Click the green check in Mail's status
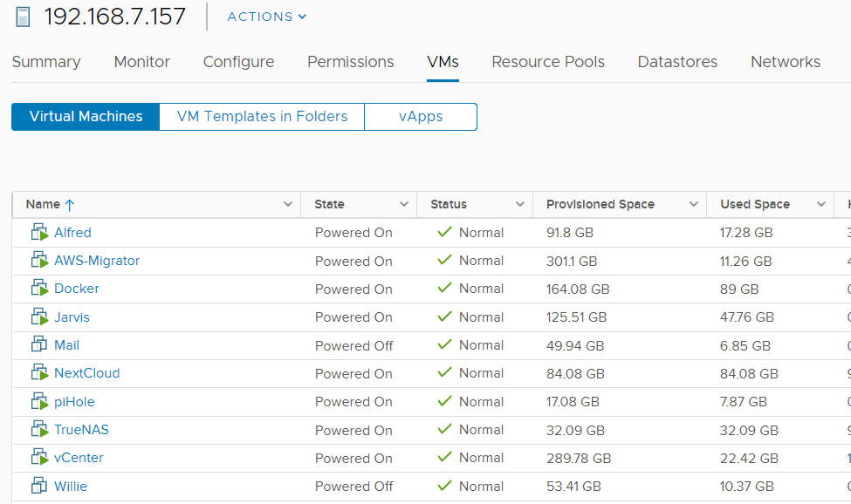 pos(444,344)
